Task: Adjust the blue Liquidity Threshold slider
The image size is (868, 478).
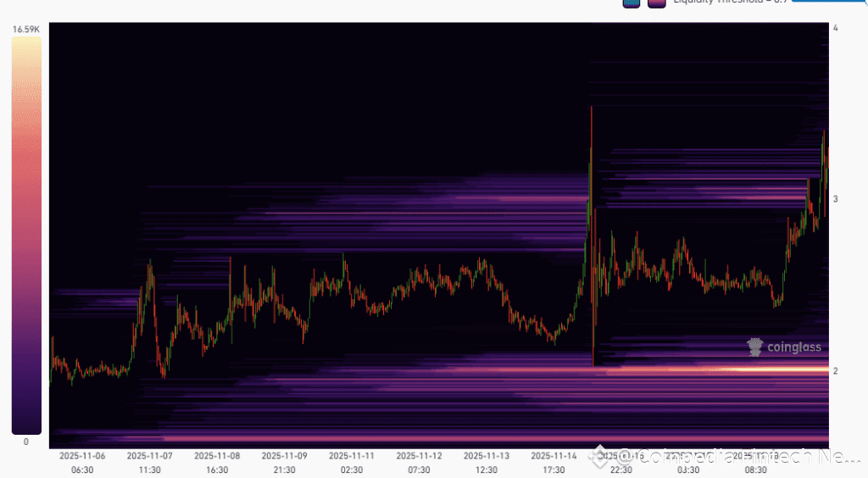Action: (x=829, y=1)
